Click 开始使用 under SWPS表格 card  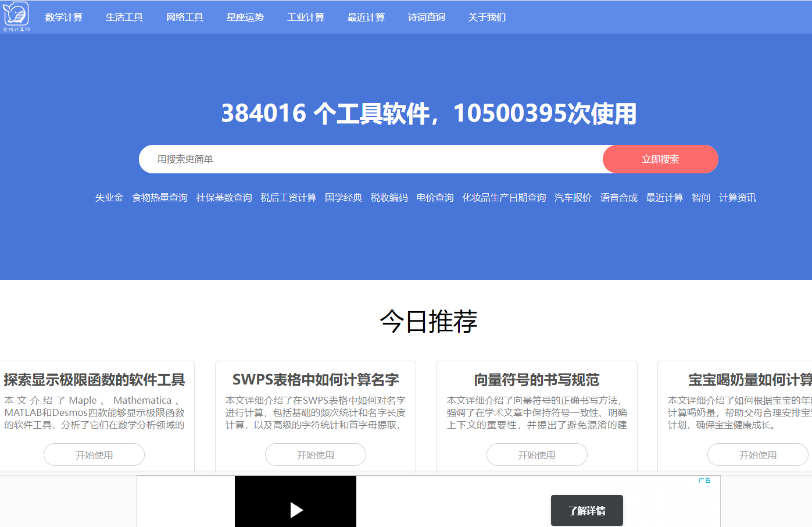pos(316,455)
